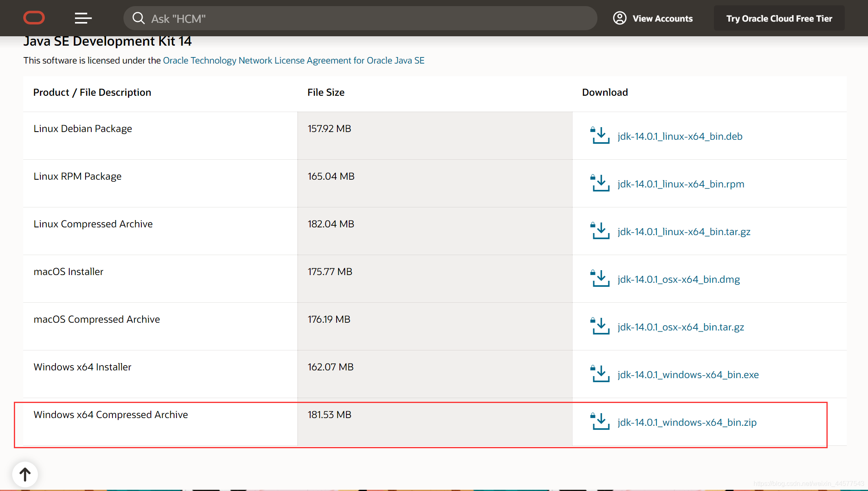Download jdk-14.0.1_windows-x64_bin.exe file
This screenshot has width=868, height=491.
(x=688, y=374)
